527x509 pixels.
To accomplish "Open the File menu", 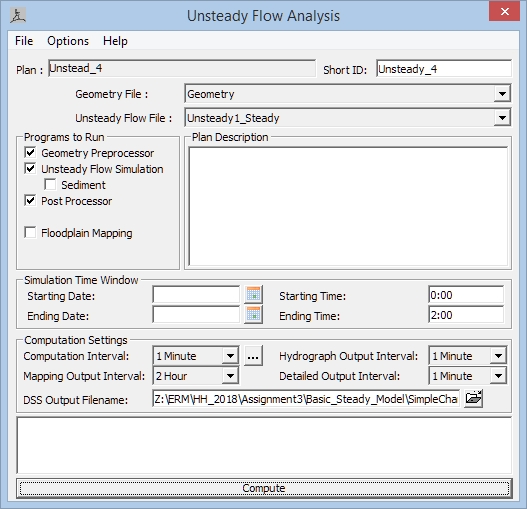I will click(24, 41).
